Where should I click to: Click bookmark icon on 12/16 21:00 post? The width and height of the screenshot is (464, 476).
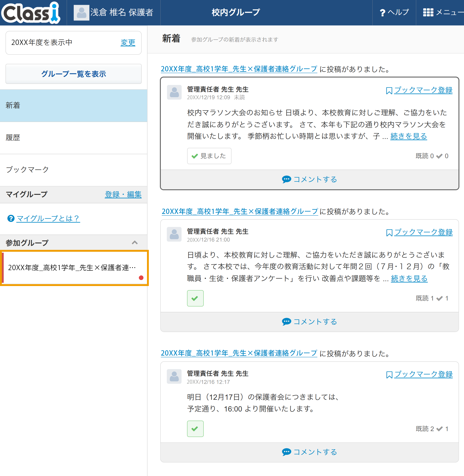tap(389, 233)
